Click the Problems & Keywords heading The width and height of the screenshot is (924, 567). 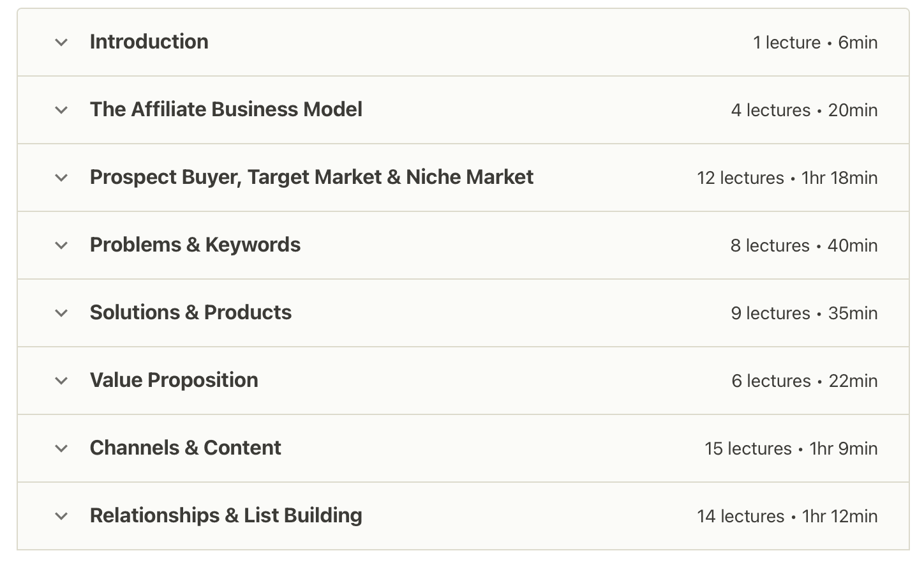pyautogui.click(x=195, y=245)
